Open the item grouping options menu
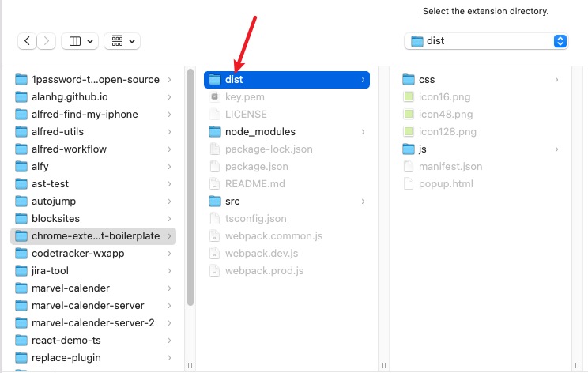The image size is (588, 373). coord(122,41)
